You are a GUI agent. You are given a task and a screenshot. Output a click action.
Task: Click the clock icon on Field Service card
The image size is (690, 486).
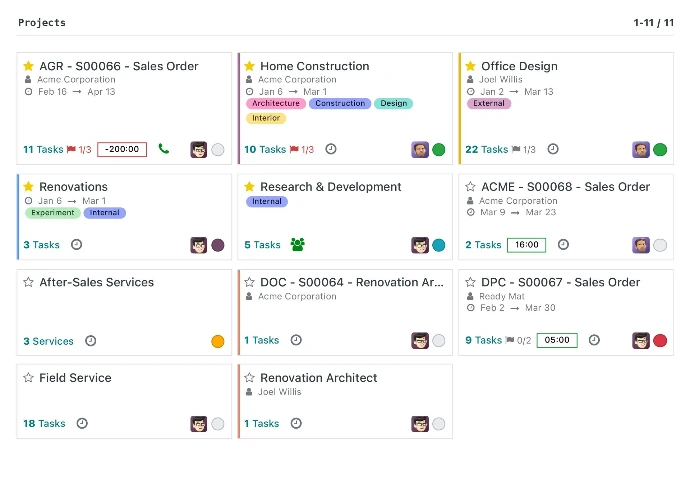tap(82, 423)
